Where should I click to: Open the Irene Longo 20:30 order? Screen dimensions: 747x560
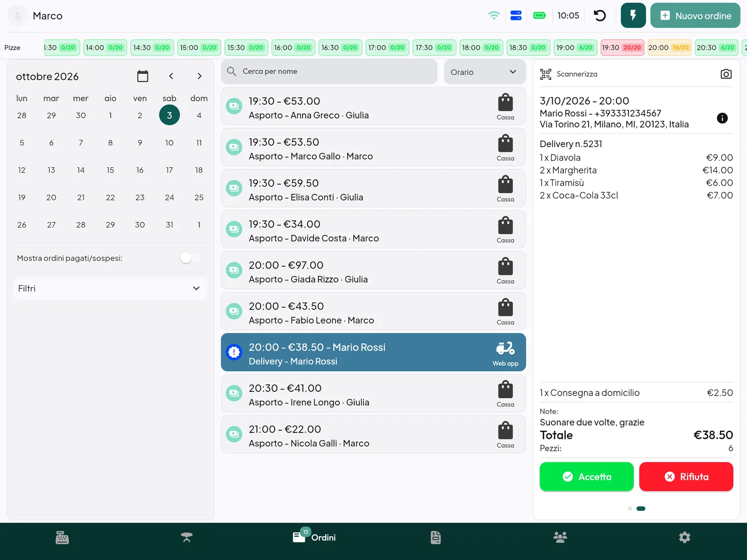coord(373,393)
